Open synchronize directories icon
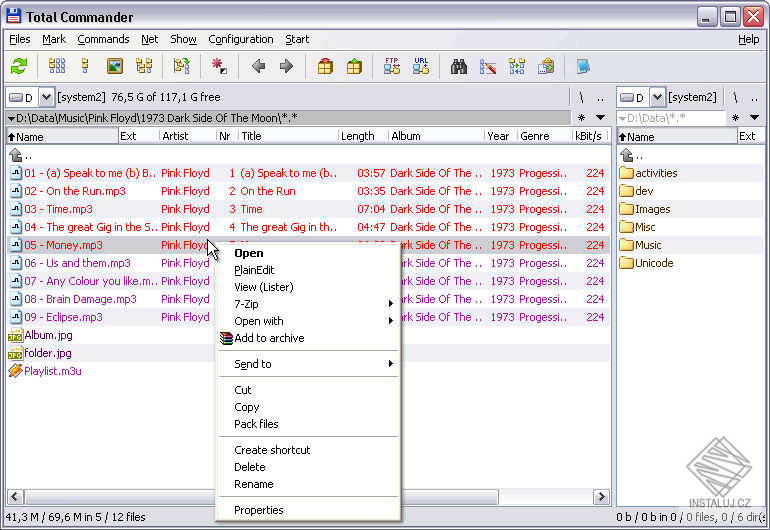Image resolution: width=770 pixels, height=530 pixels. pyautogui.click(x=517, y=66)
